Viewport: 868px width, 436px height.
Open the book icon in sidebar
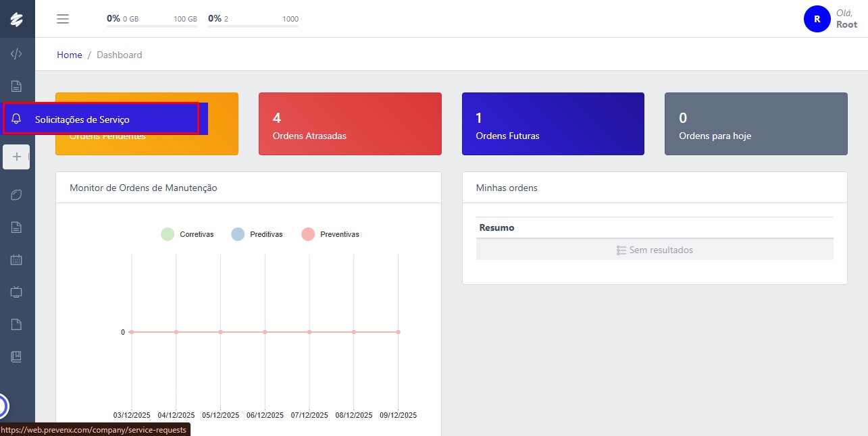pyautogui.click(x=17, y=356)
